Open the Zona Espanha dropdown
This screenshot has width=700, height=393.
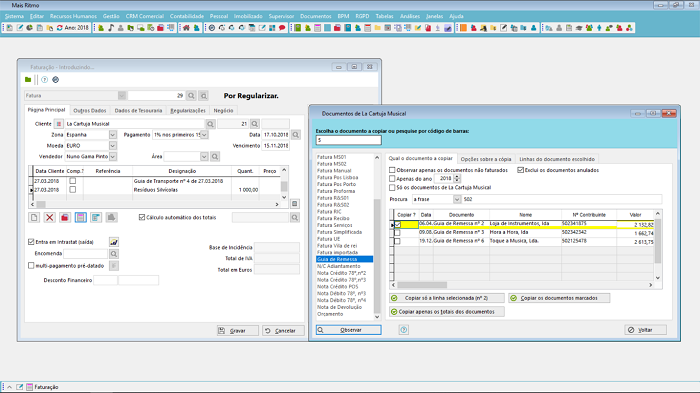[x=112, y=135]
